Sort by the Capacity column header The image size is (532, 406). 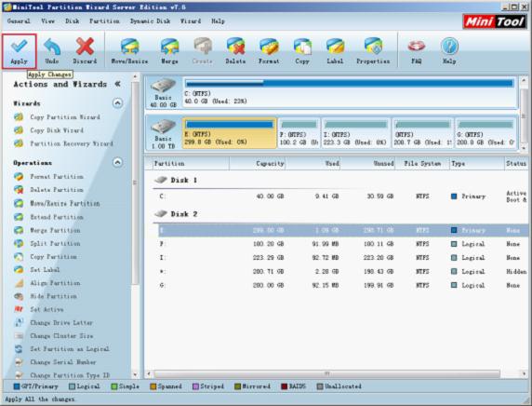click(x=258, y=163)
